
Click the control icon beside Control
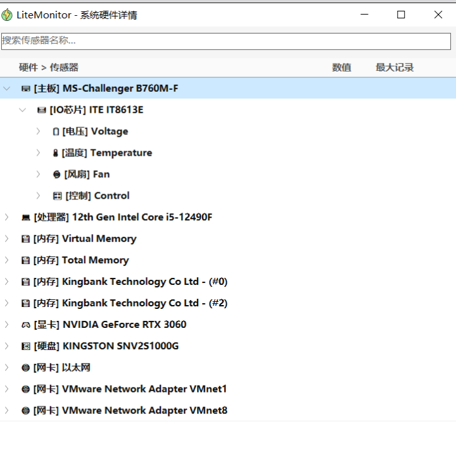(58, 196)
